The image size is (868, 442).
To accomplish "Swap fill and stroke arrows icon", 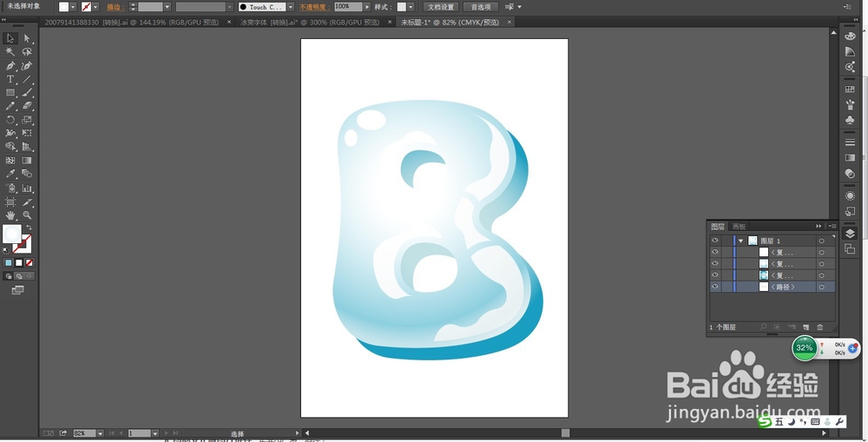I will pyautogui.click(x=29, y=228).
